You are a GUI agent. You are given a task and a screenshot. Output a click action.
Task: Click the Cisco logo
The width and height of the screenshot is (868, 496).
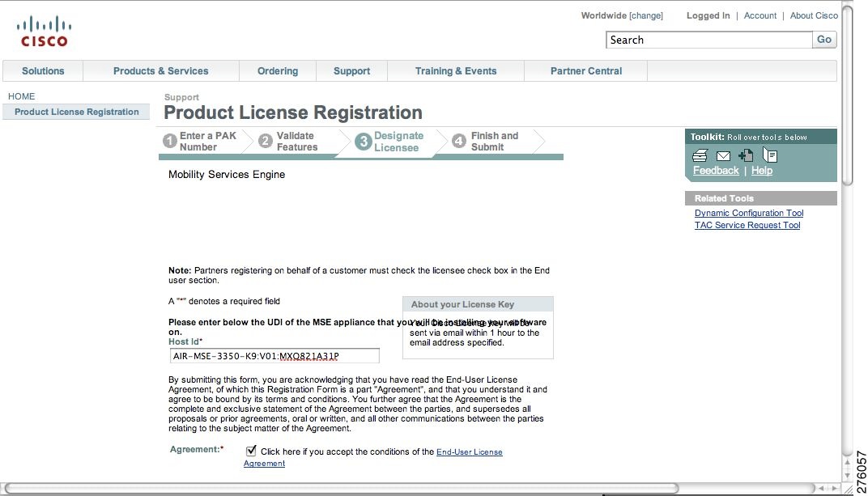point(45,31)
